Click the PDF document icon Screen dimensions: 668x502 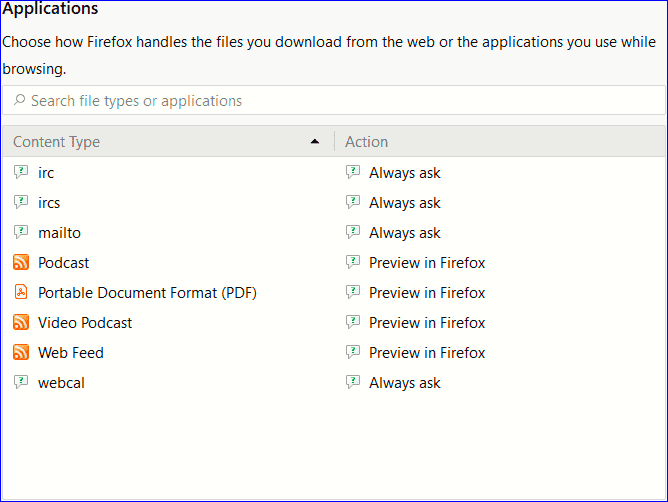(21, 292)
